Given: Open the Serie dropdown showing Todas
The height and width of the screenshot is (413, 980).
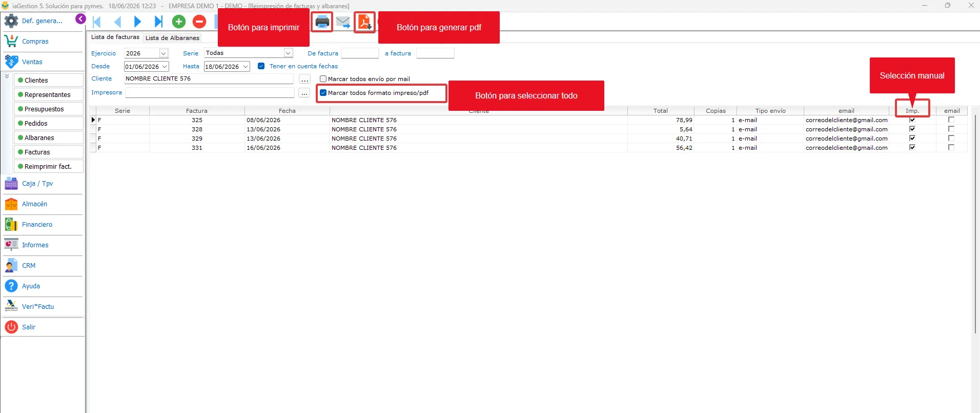Looking at the screenshot, I should point(288,53).
